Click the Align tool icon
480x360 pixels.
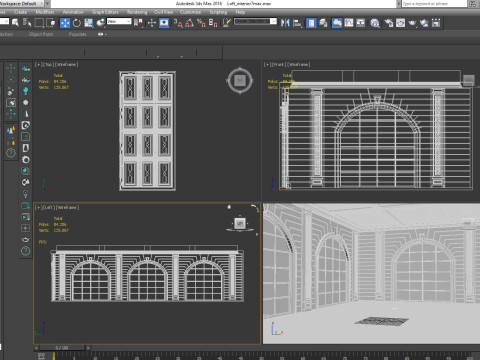pos(297,23)
